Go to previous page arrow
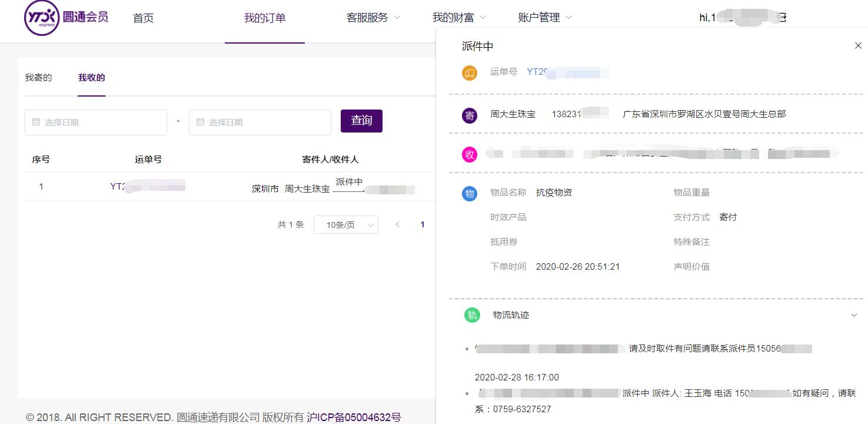Screen dimensions: 868x424 (x=397, y=224)
